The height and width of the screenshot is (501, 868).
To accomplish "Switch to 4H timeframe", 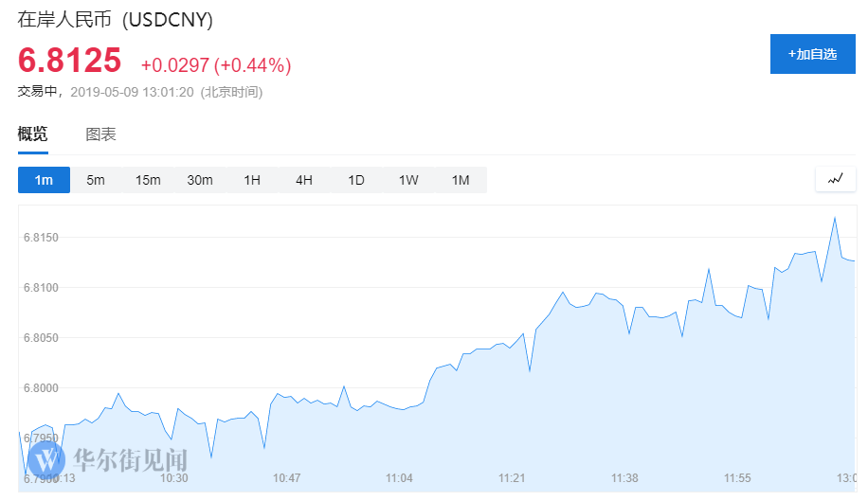I will coord(304,180).
